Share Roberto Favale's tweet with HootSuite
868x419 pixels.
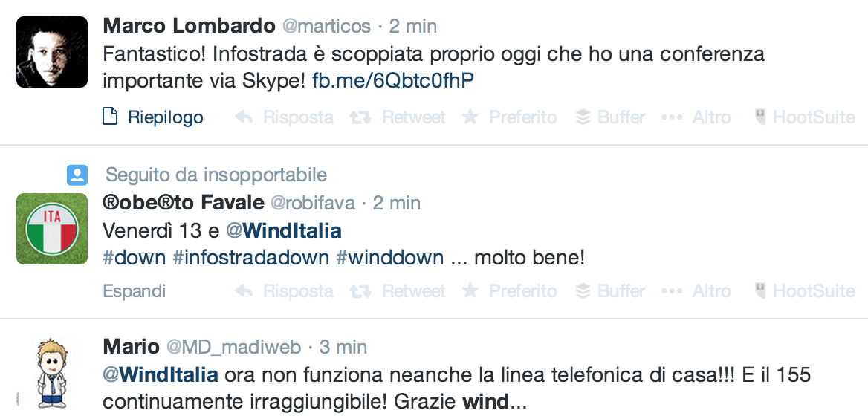tap(805, 291)
